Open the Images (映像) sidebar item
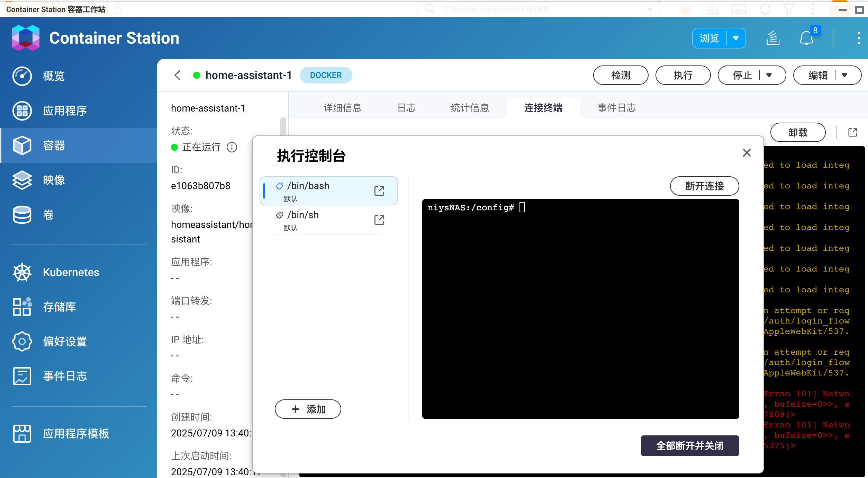Image resolution: width=868 pixels, height=478 pixels. [79, 180]
